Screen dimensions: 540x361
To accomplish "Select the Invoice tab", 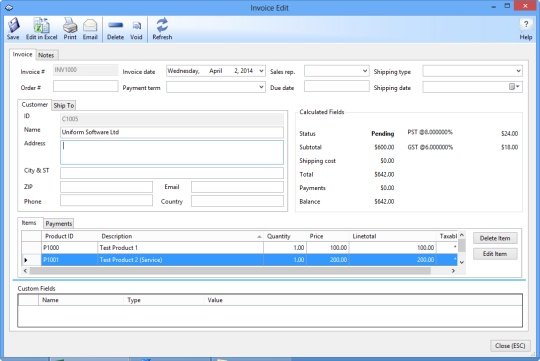I will (x=22, y=54).
